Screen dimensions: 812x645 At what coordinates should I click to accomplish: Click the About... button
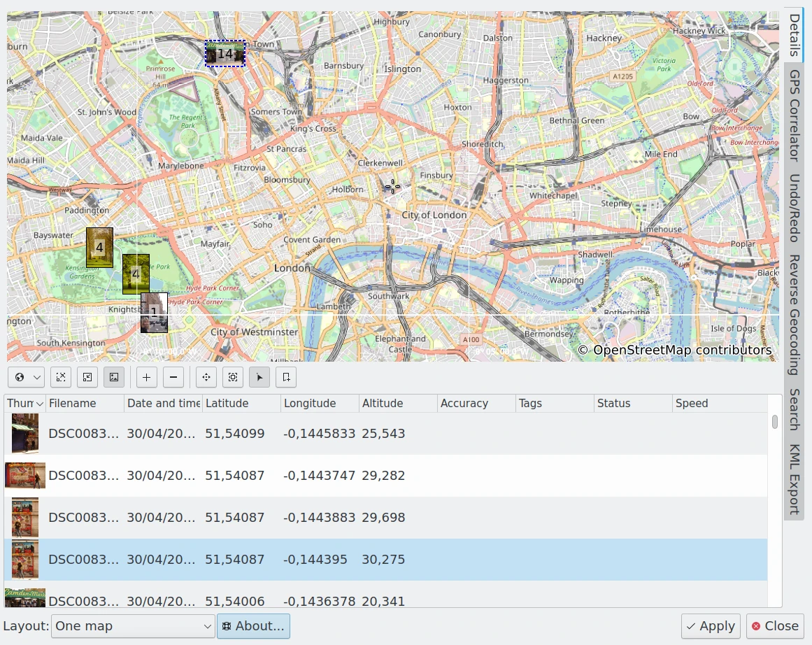pyautogui.click(x=253, y=626)
